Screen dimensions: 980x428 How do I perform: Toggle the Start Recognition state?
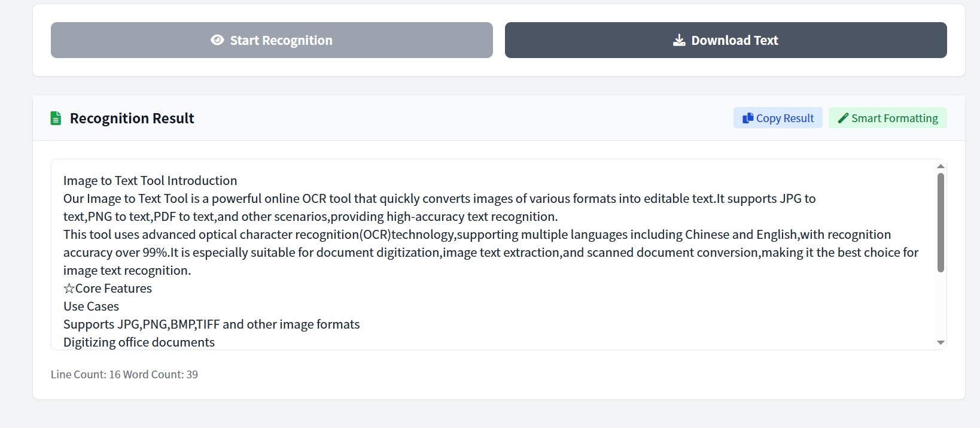pyautogui.click(x=271, y=40)
